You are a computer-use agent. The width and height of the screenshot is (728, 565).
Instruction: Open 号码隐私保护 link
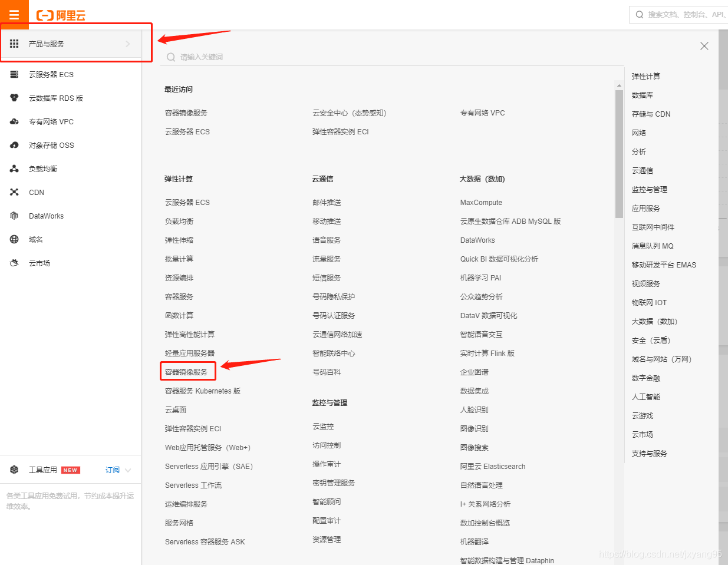334,297
